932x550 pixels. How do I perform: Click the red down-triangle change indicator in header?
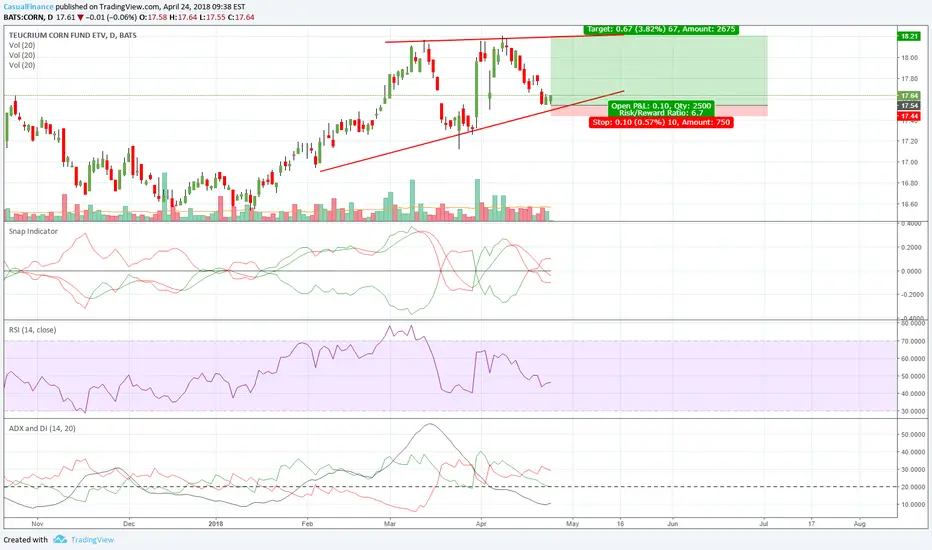click(x=80, y=18)
